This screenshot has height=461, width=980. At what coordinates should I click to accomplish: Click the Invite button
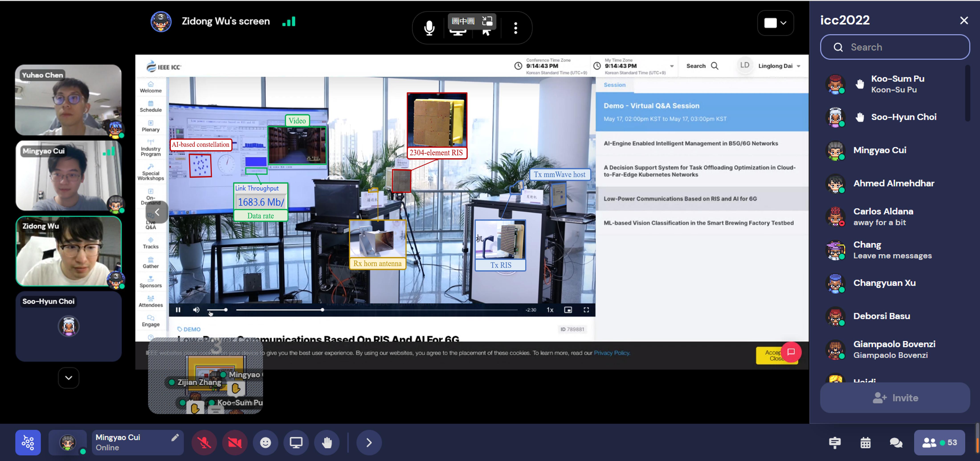coord(895,398)
